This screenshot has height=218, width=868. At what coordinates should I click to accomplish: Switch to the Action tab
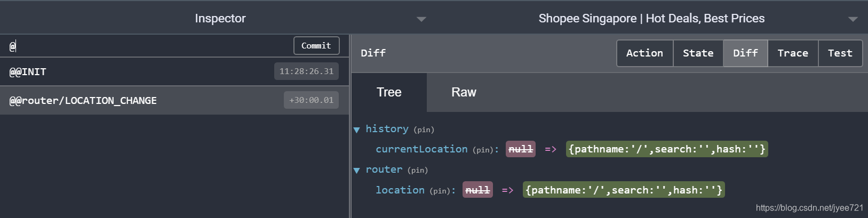pos(644,53)
